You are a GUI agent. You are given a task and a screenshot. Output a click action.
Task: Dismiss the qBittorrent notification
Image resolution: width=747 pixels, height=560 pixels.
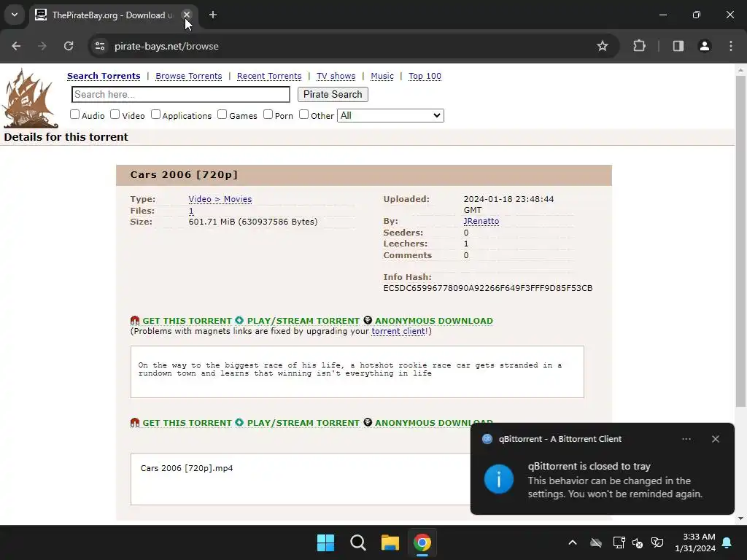click(x=715, y=439)
